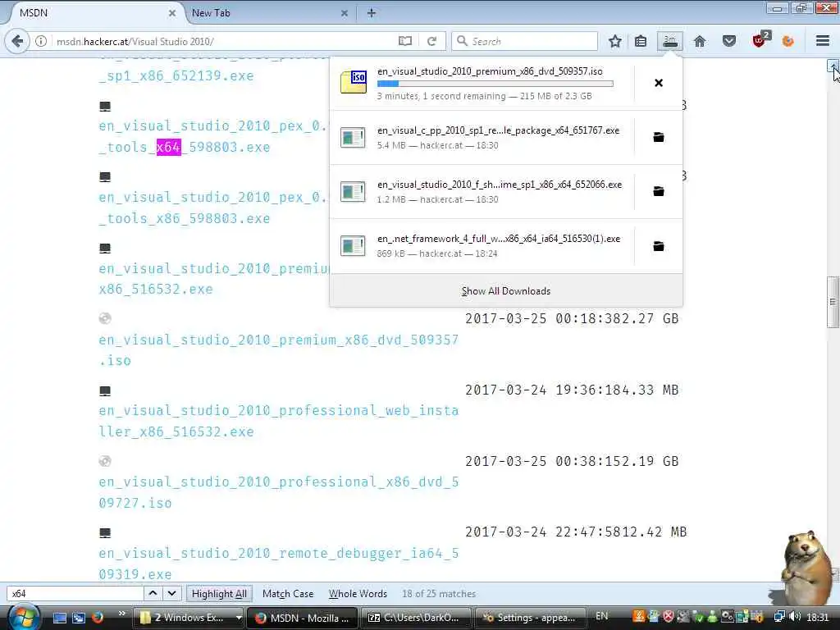This screenshot has height=630, width=840.
Task: Show bookmarks list icon
Action: click(x=641, y=41)
